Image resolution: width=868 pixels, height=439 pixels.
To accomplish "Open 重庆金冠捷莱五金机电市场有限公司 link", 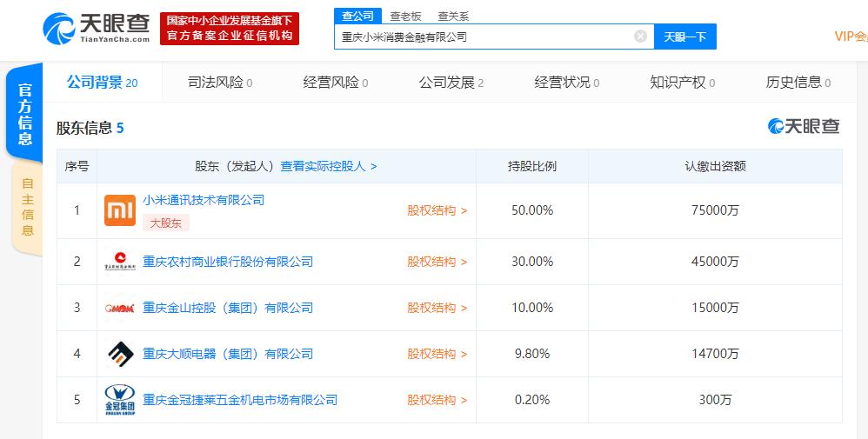I will click(240, 399).
